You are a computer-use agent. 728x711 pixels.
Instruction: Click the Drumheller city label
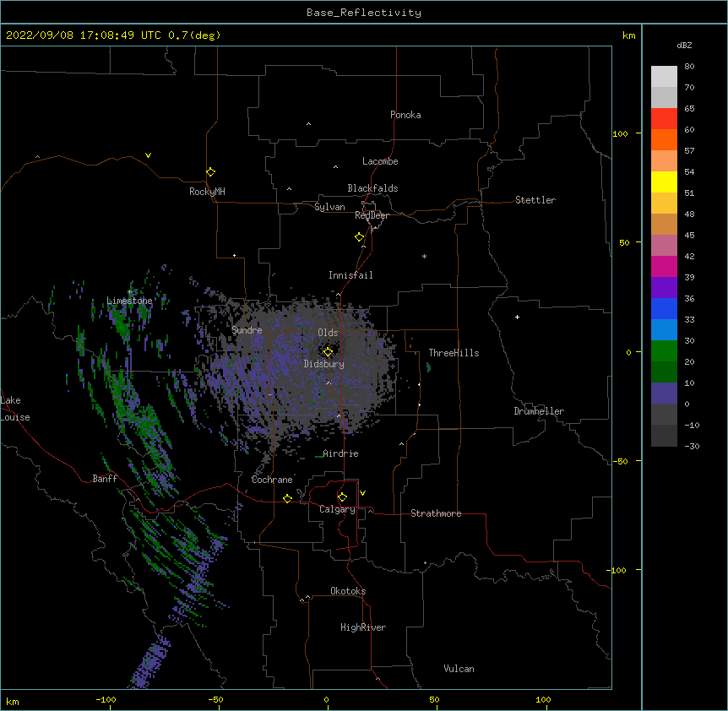tap(539, 411)
